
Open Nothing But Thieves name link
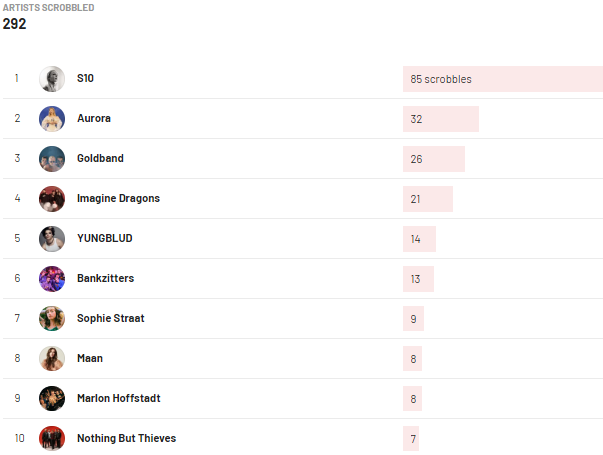(x=126, y=438)
